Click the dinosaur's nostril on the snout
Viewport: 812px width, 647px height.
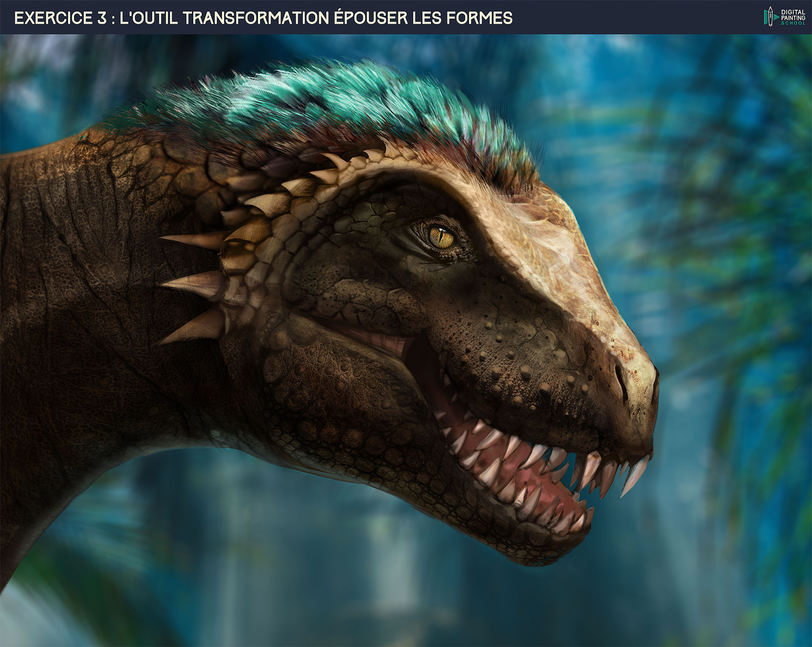pyautogui.click(x=620, y=378)
